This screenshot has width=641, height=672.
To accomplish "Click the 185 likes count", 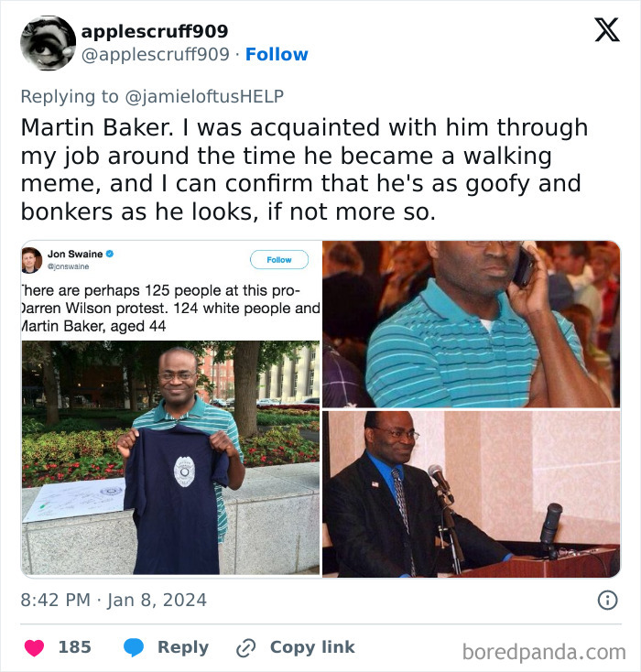I will (x=74, y=647).
